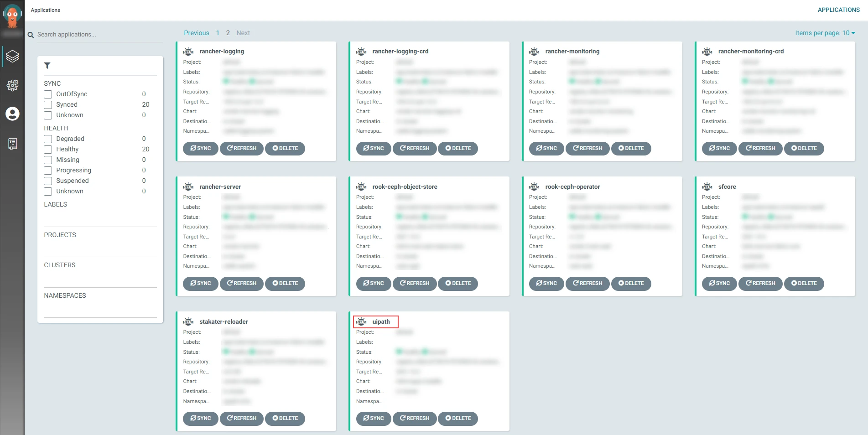Click the Argo CD octopus logo
This screenshot has height=435, width=868.
coord(12,16)
